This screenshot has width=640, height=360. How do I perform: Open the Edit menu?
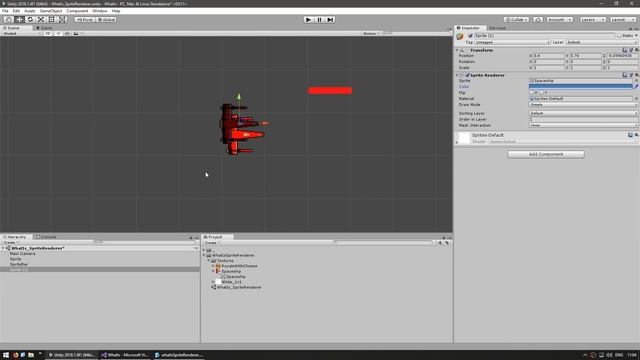click(16, 11)
